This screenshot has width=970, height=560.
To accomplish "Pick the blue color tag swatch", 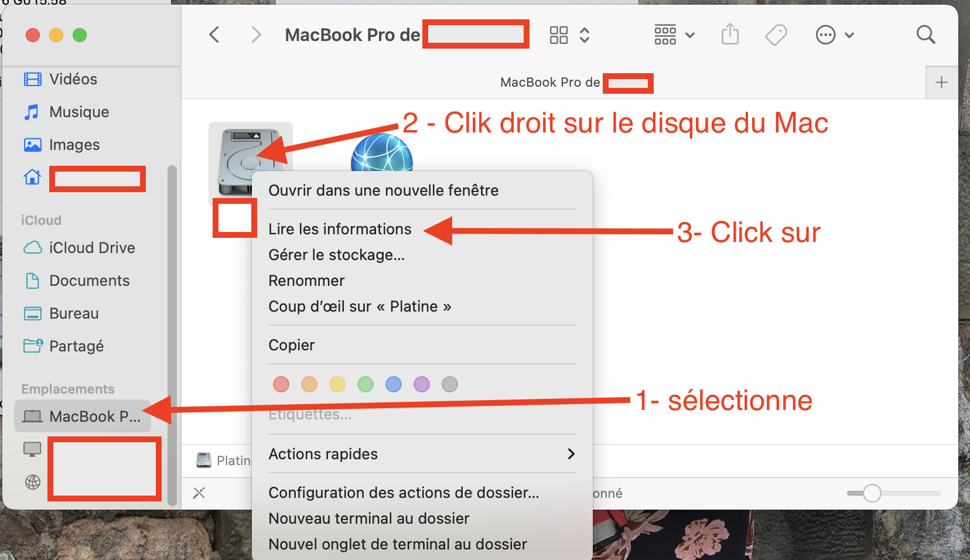I will (394, 384).
